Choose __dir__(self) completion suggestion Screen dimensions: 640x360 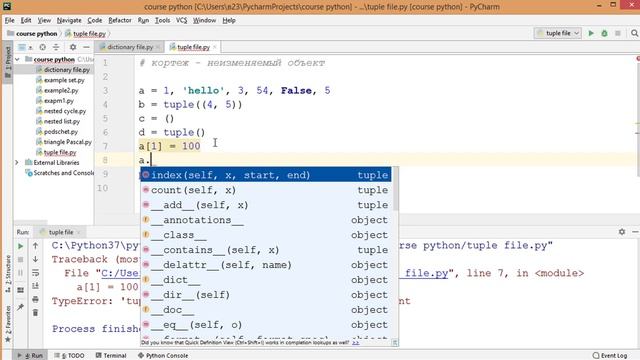coord(266,295)
